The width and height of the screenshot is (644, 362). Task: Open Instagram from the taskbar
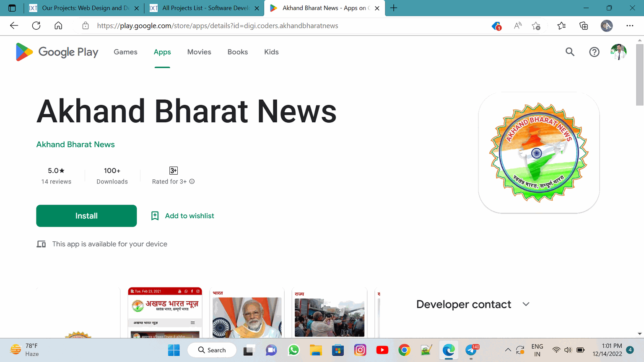click(x=360, y=350)
